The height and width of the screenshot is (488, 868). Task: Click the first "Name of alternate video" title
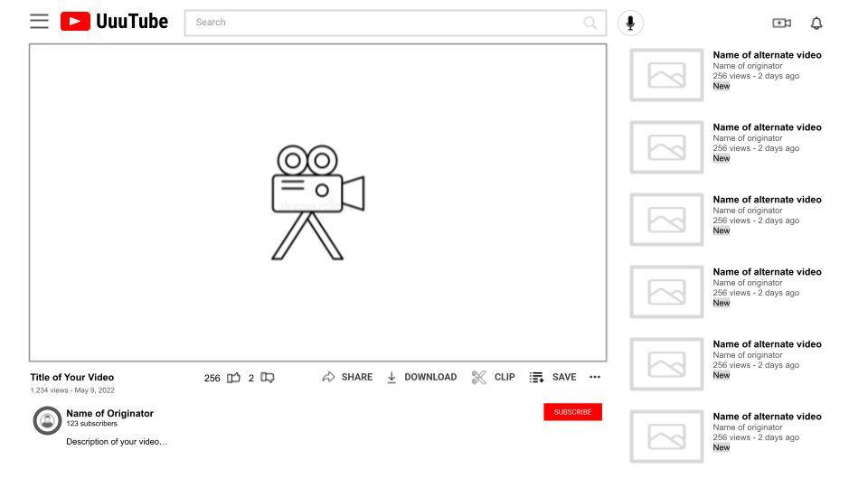click(x=768, y=55)
